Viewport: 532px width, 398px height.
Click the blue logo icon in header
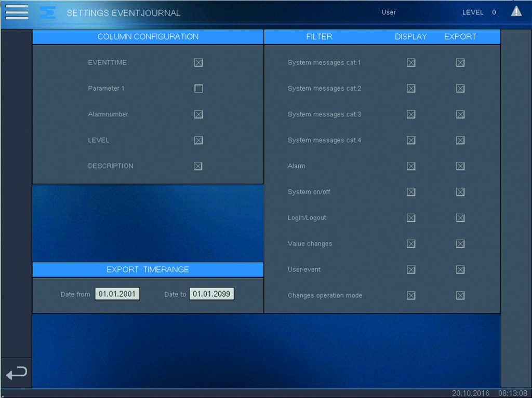[48, 12]
